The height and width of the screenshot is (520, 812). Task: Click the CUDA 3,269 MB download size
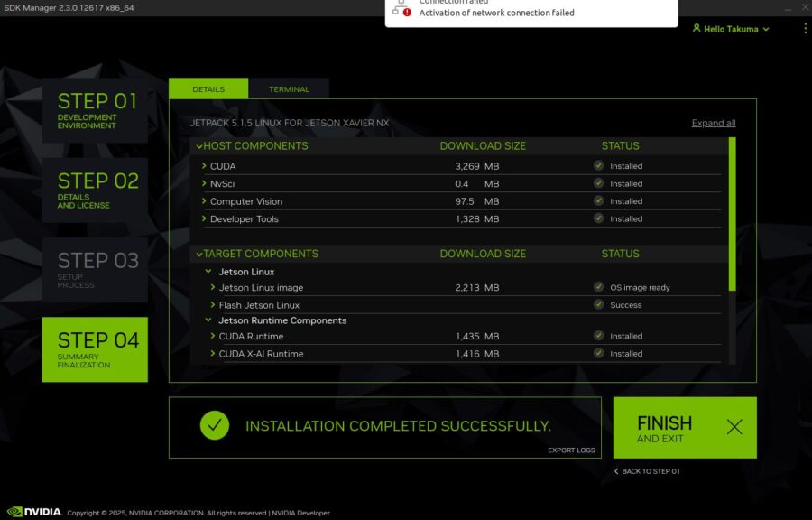click(477, 166)
